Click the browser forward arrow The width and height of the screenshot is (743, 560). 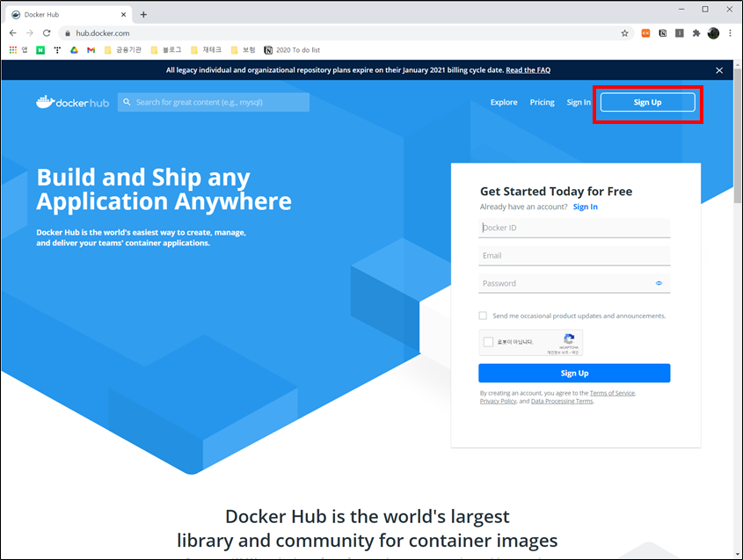(29, 33)
